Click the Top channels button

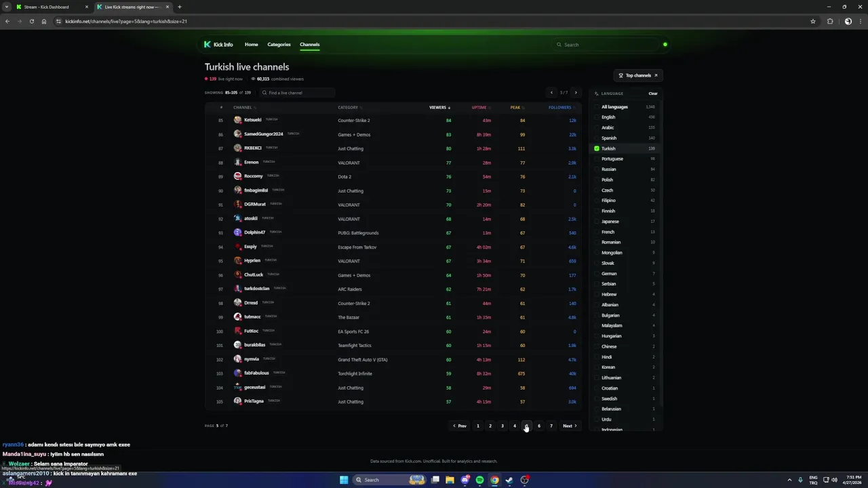point(637,75)
